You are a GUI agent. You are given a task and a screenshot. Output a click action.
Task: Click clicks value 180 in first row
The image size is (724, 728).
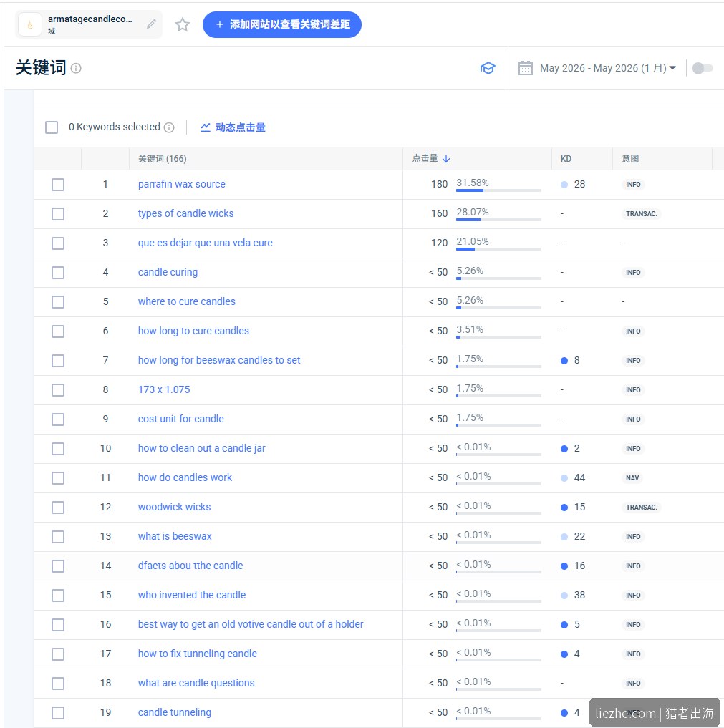439,184
